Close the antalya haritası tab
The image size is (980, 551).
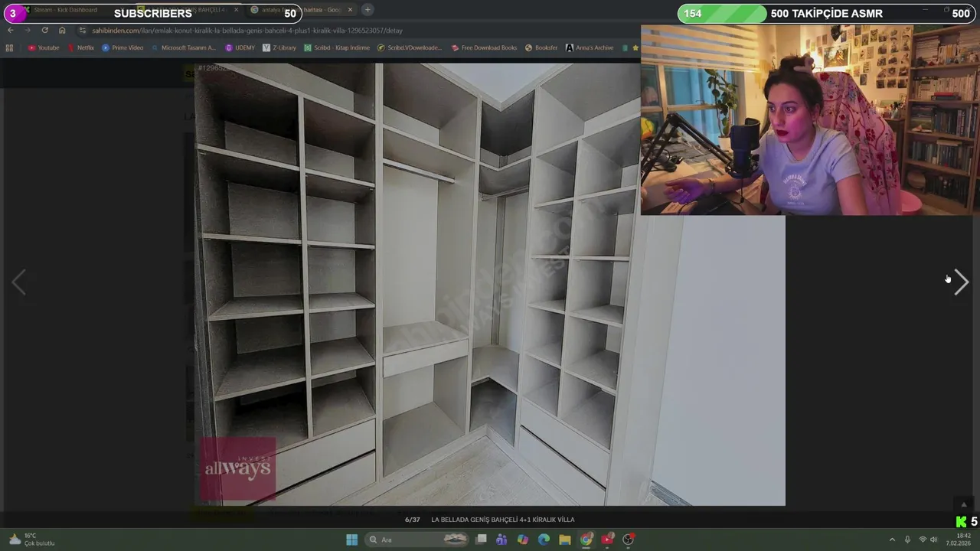coord(351,10)
